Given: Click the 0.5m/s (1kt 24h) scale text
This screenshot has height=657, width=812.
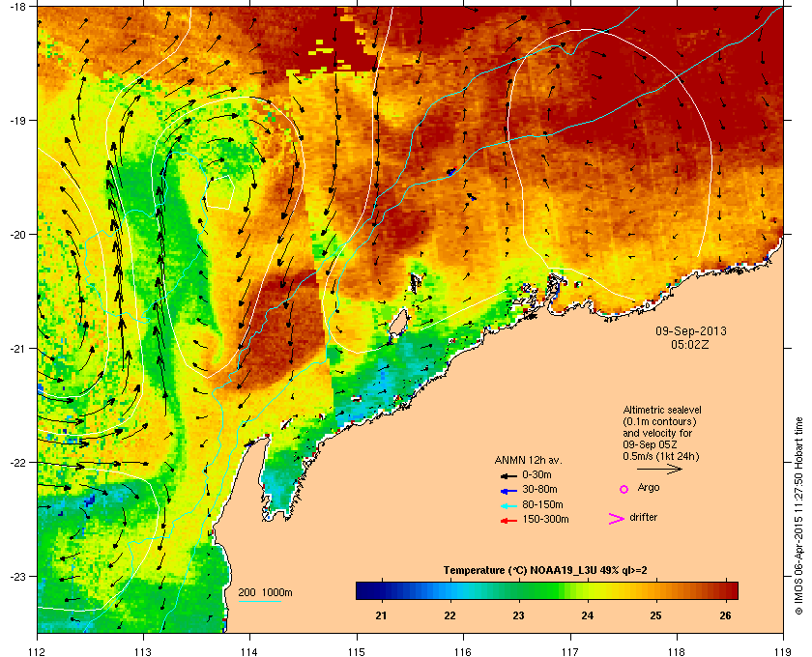Looking at the screenshot, I should pos(661,457).
